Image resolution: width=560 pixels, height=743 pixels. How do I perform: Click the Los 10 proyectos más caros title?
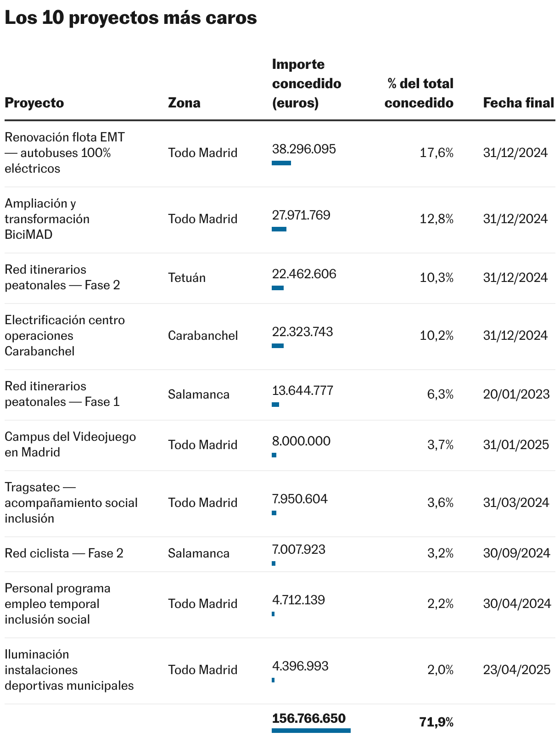[131, 17]
